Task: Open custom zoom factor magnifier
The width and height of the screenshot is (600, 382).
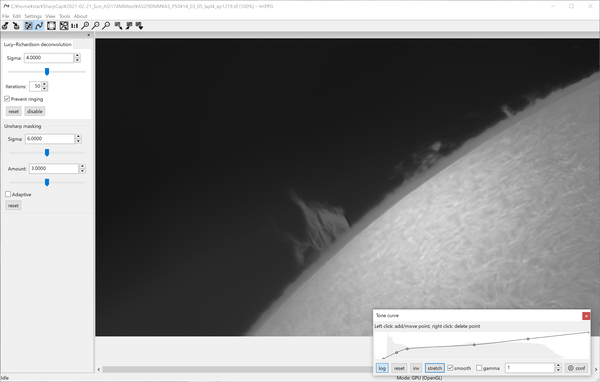Action: tap(106, 26)
